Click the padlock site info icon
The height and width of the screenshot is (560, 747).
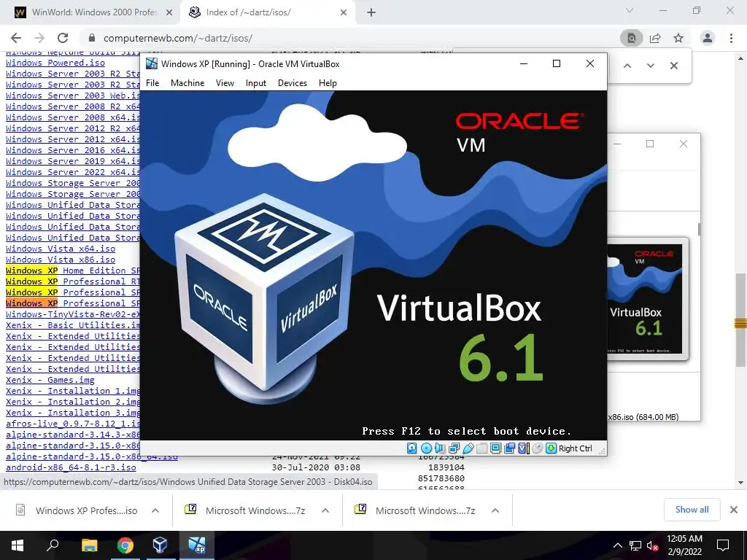click(93, 38)
